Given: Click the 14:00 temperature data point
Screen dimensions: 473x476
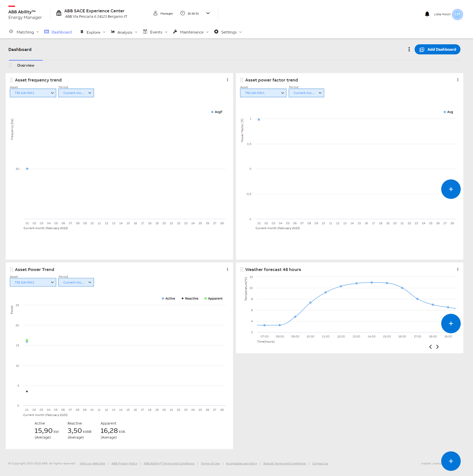Looking at the screenshot, I should pos(372,283).
